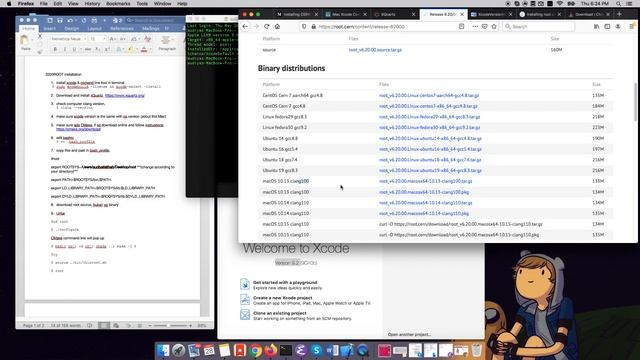The height and width of the screenshot is (360, 640).
Task: Download the CentOS Cern 7 aarch64 tarball
Action: tap(429, 96)
